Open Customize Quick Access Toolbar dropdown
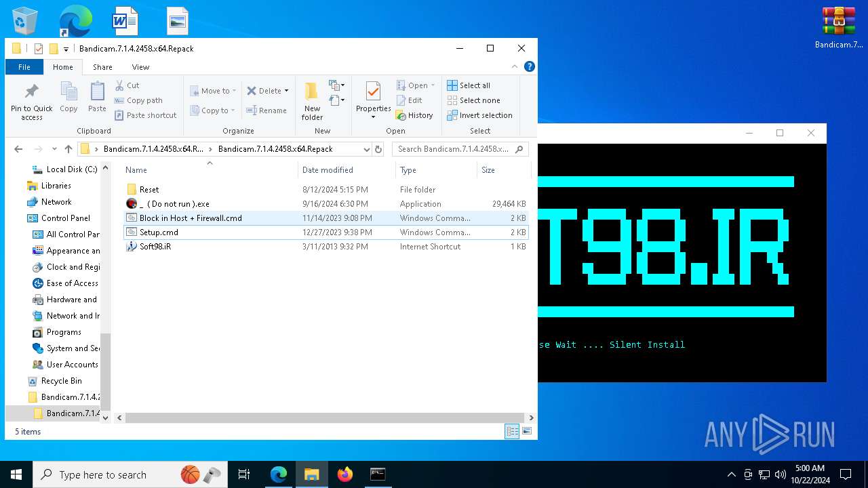868x488 pixels. [66, 49]
